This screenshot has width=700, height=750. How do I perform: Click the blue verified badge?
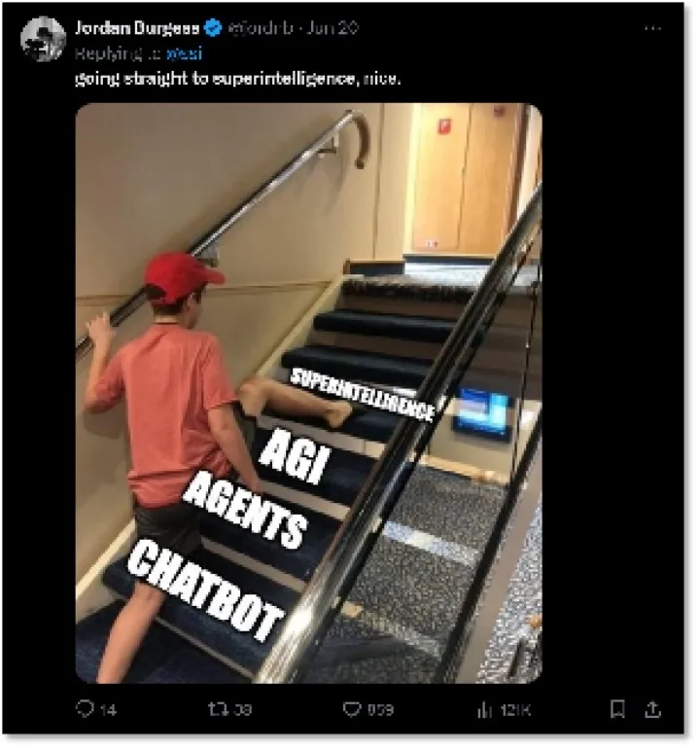pyautogui.click(x=213, y=28)
